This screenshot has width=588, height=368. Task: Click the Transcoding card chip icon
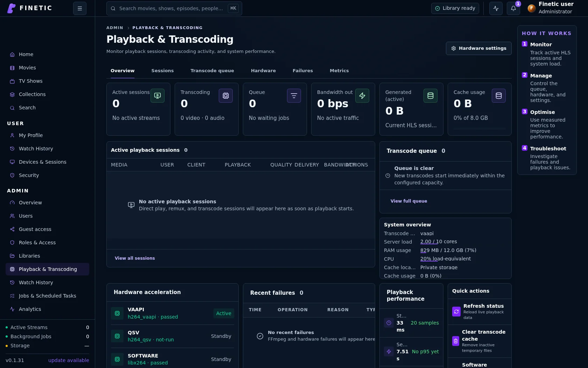[x=226, y=96]
